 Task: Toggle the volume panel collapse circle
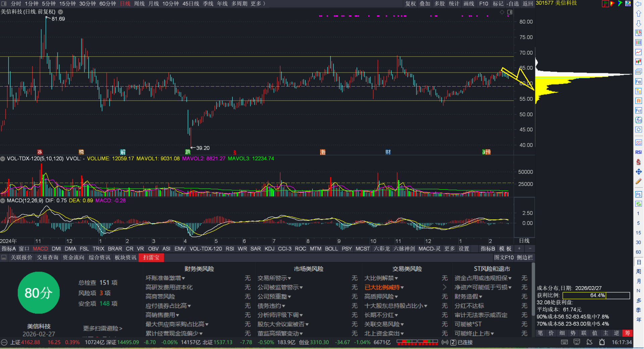pyautogui.click(x=3, y=159)
